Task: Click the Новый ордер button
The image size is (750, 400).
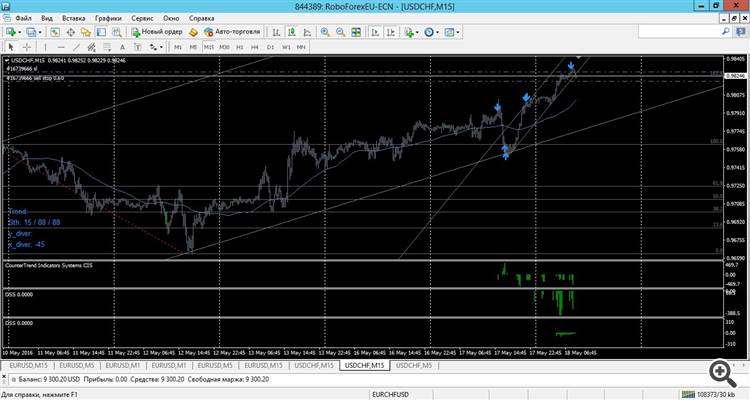Action: tap(157, 32)
